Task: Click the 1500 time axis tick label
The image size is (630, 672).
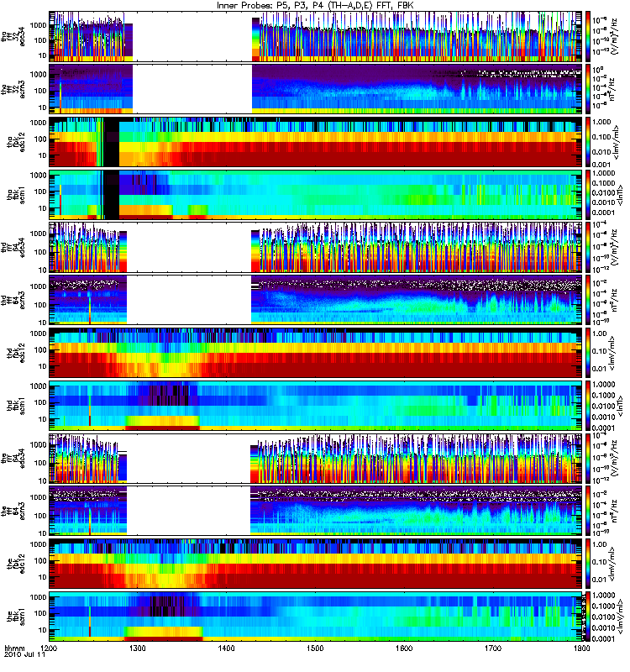Action: click(315, 648)
